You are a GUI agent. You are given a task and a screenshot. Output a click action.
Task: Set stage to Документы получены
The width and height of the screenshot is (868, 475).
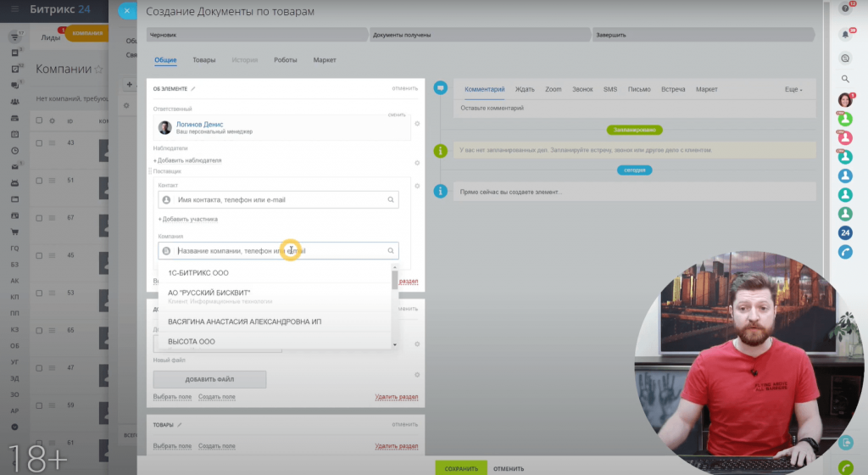tap(479, 35)
